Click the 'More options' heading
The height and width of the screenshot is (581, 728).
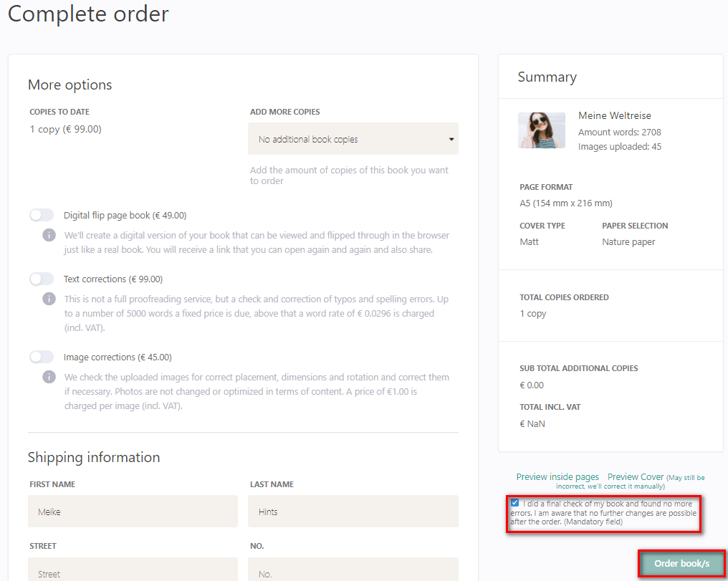(70, 85)
